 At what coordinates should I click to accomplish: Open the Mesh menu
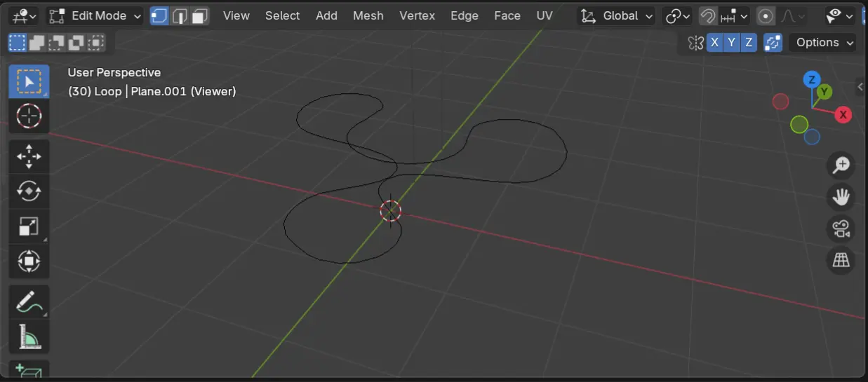368,16
